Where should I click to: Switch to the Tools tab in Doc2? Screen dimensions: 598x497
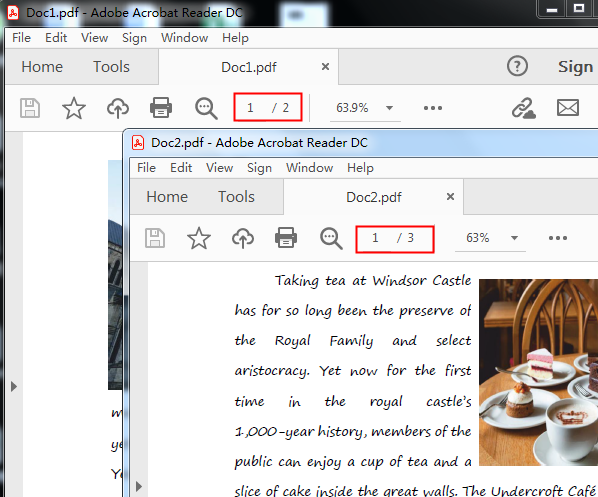coord(236,197)
